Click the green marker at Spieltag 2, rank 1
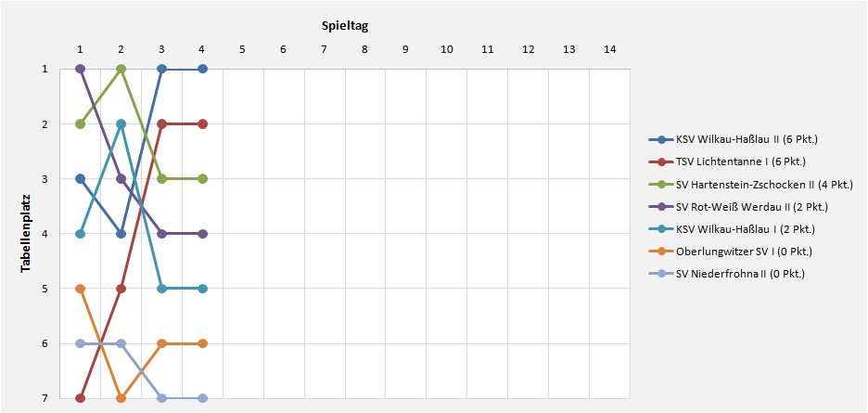868x413 pixels. [121, 69]
